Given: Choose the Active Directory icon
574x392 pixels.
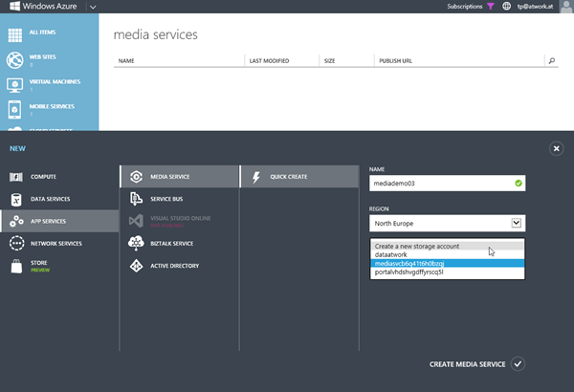Looking at the screenshot, I should point(135,265).
